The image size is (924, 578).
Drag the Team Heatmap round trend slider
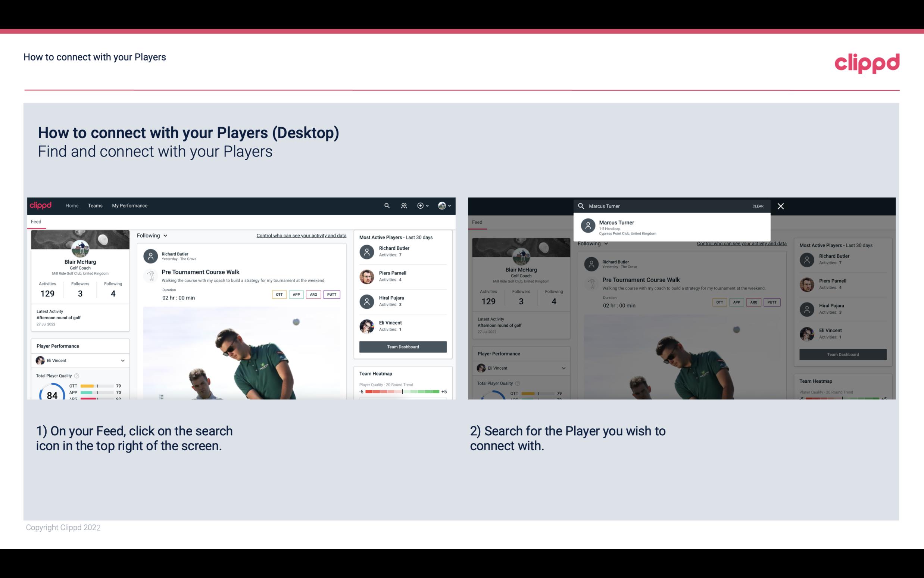(402, 392)
